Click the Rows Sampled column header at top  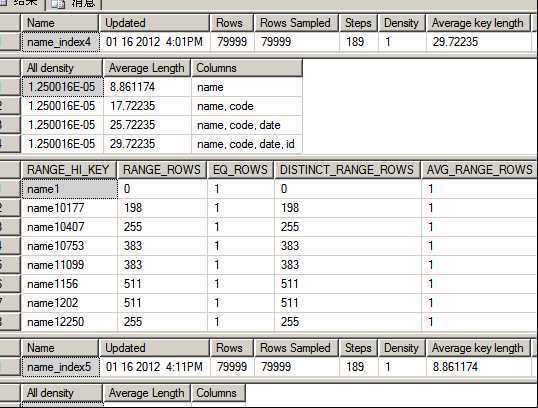pyautogui.click(x=296, y=23)
